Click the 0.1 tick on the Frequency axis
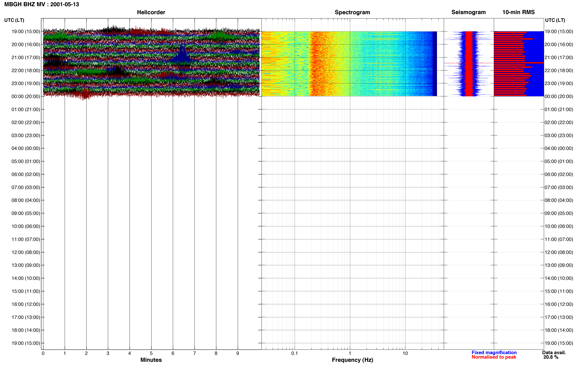Screen dimensions: 588x368 295,353
